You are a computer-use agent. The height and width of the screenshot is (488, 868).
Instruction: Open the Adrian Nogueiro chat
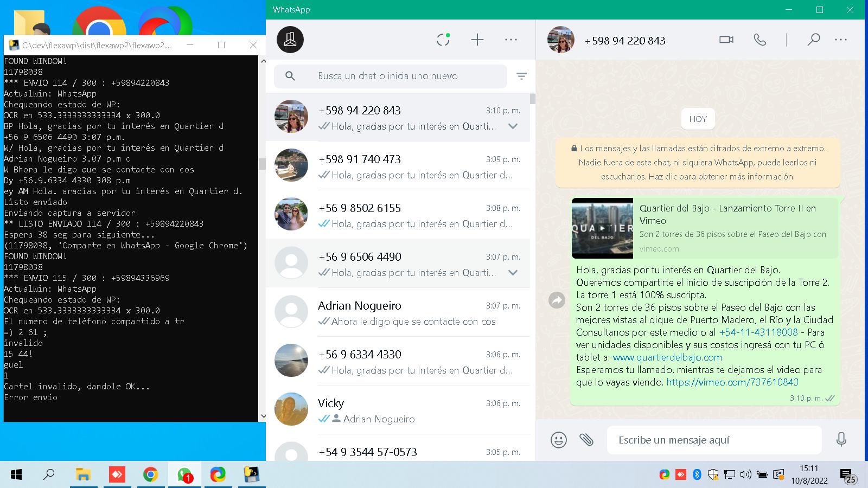coord(398,312)
